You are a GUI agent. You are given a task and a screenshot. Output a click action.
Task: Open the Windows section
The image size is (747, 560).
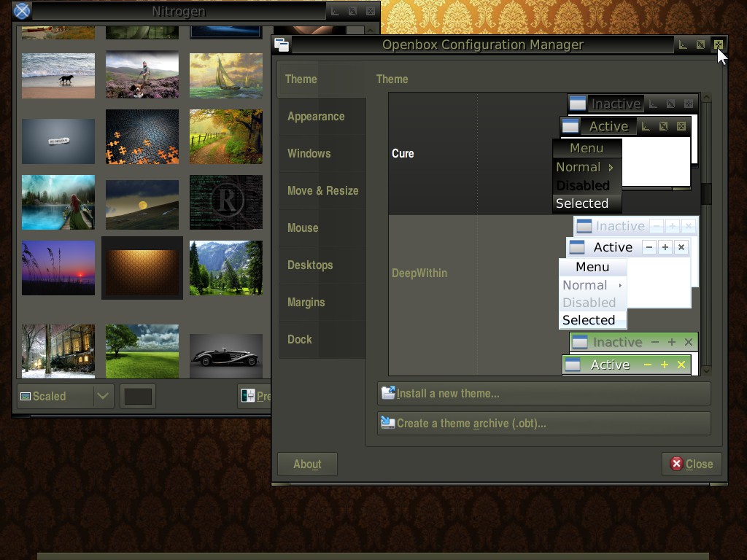point(322,154)
